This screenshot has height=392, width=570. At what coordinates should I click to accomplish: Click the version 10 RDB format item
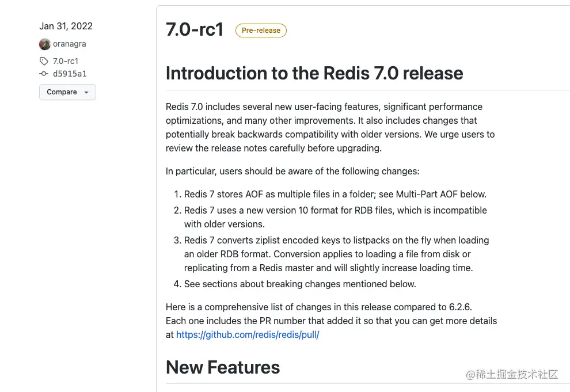335,217
